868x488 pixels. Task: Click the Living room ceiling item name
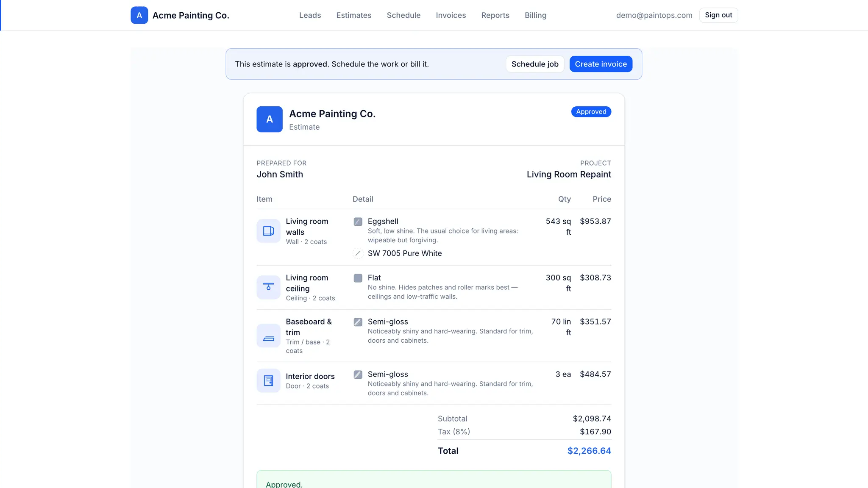[x=307, y=283]
